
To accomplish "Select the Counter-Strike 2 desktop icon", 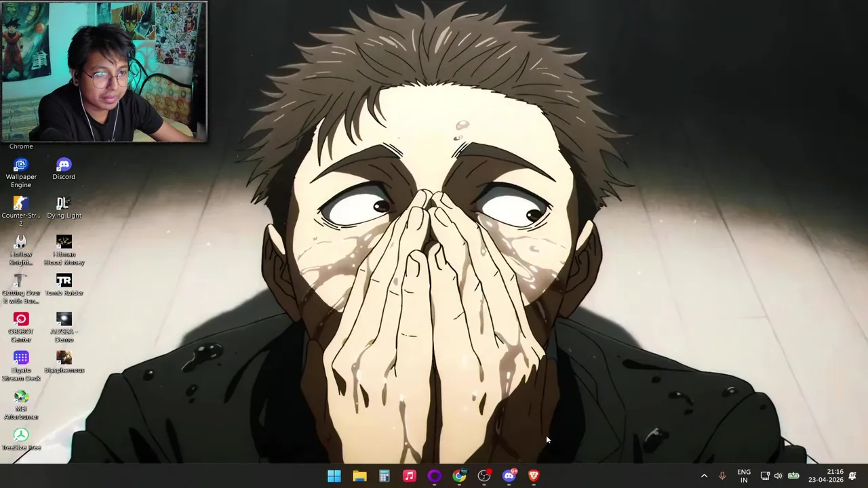I will (21, 211).
